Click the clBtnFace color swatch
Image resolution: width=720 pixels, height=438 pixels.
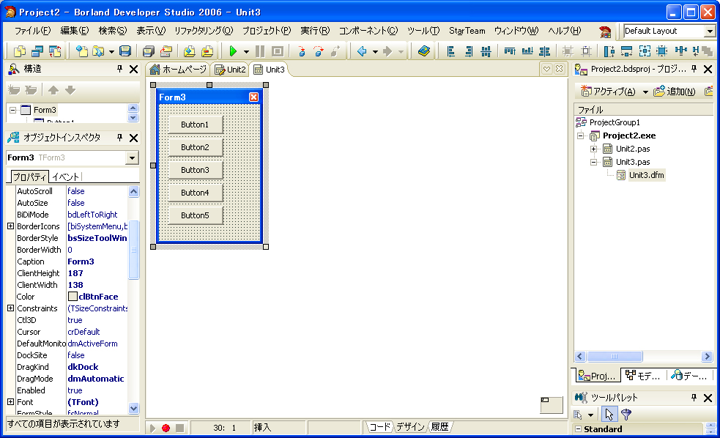73,297
